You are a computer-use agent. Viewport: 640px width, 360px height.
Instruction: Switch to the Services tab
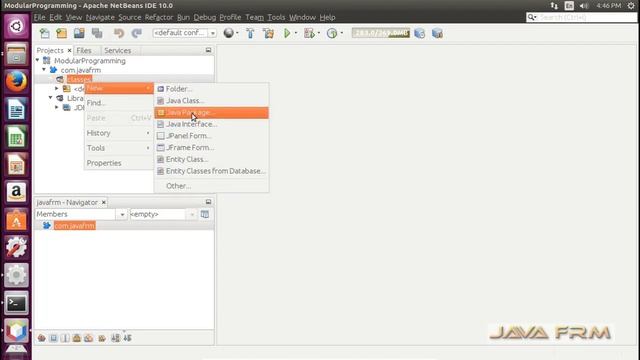tap(118, 50)
